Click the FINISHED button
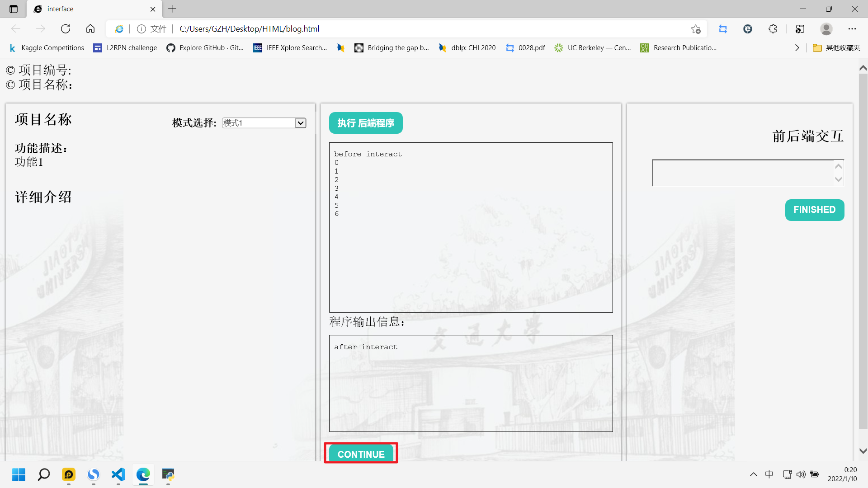The image size is (868, 488). (814, 210)
